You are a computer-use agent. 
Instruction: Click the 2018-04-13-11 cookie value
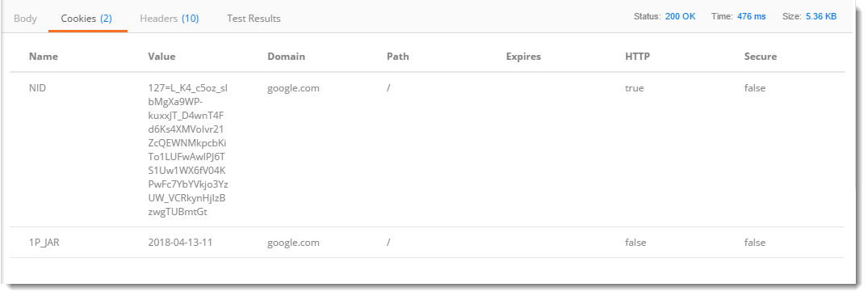(x=180, y=243)
